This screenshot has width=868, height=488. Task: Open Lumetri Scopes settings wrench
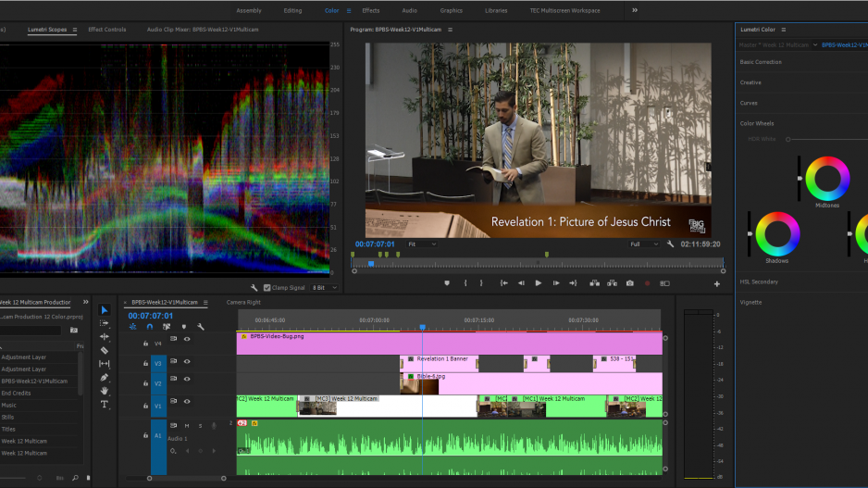point(254,287)
